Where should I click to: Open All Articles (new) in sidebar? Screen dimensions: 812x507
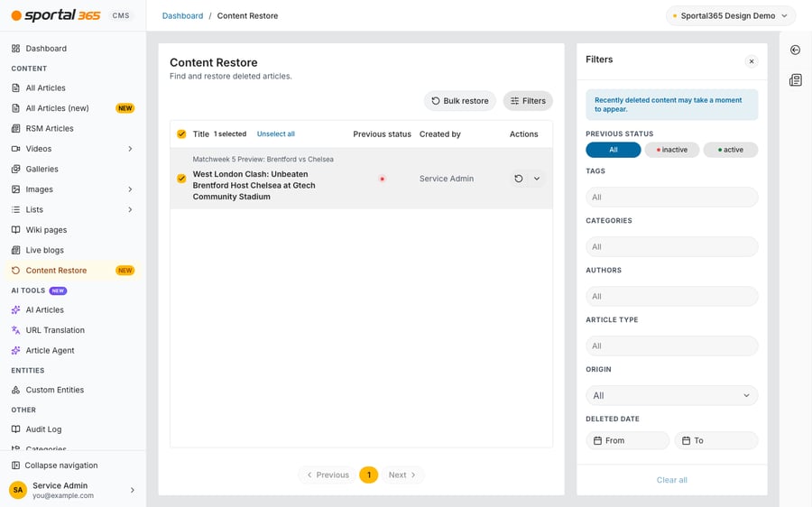tap(72, 108)
